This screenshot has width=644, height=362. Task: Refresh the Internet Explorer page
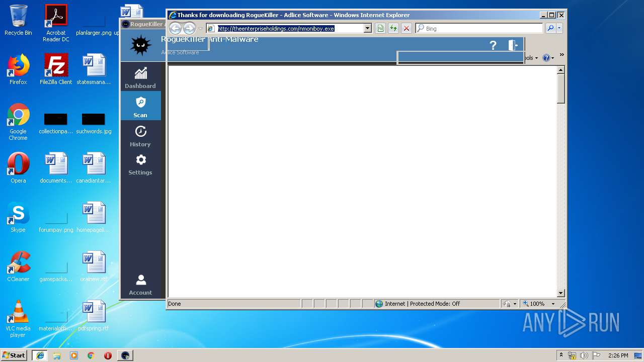pos(393,29)
